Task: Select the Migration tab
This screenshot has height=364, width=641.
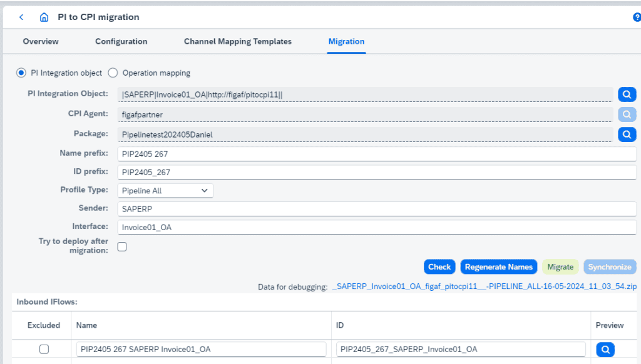Action: coord(346,41)
